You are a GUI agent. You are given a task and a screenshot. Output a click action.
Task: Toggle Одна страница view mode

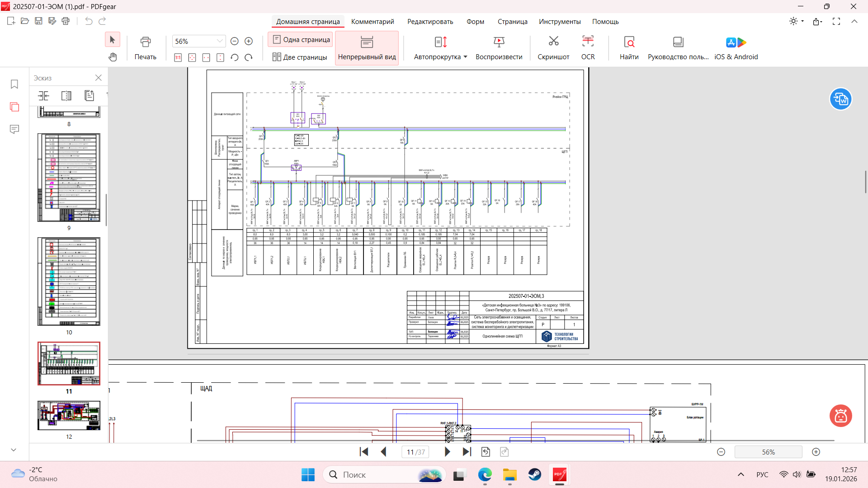pos(301,40)
